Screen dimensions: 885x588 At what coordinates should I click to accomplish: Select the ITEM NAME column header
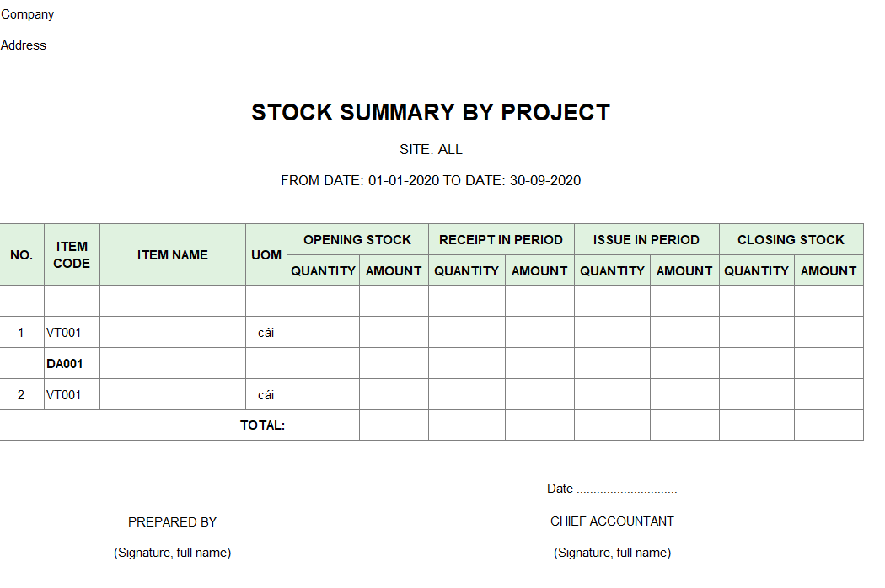(x=173, y=254)
